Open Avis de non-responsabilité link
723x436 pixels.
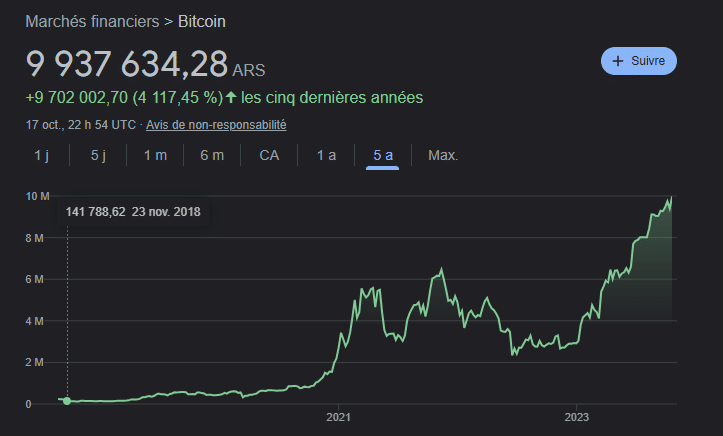(x=216, y=125)
